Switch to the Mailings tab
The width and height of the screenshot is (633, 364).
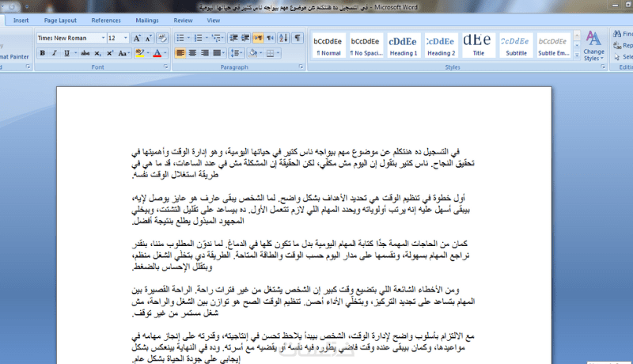tap(147, 20)
